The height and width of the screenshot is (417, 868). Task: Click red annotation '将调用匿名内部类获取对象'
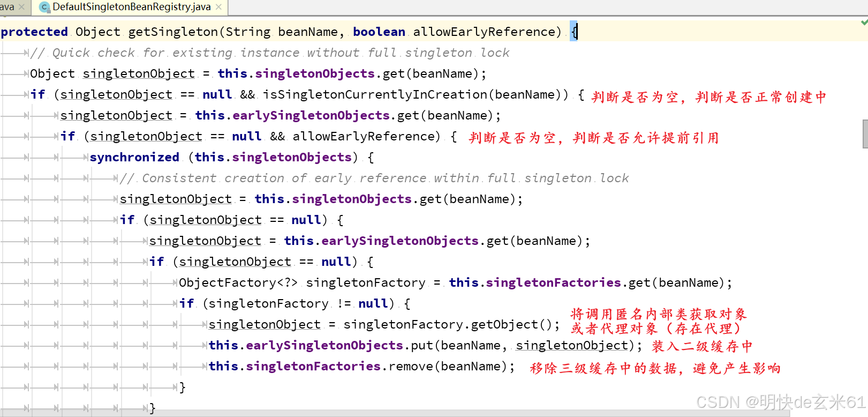coord(658,314)
